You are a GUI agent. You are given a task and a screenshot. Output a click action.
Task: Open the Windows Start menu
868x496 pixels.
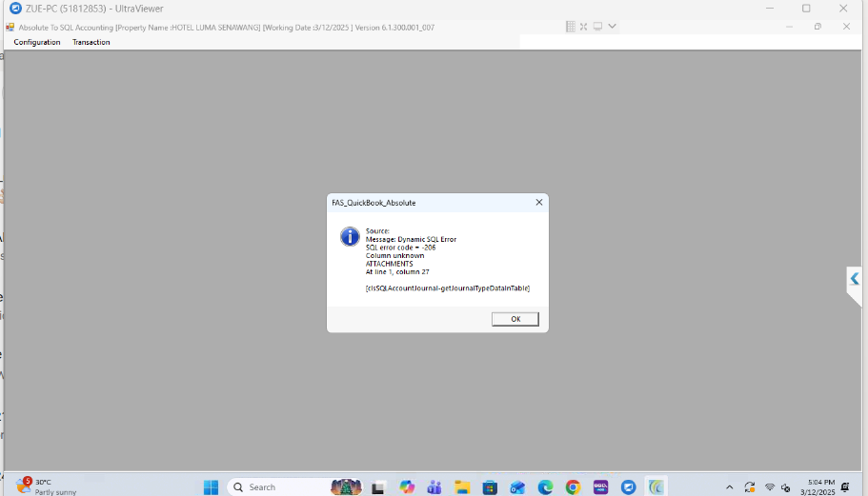(211, 487)
